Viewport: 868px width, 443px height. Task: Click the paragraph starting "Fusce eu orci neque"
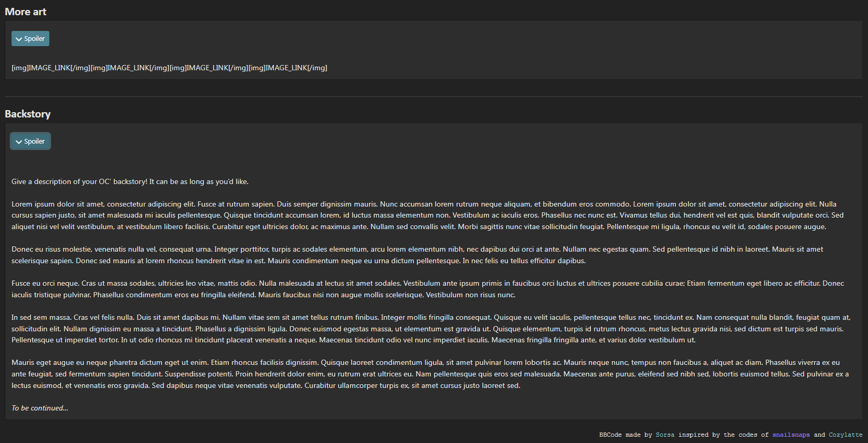coord(428,289)
